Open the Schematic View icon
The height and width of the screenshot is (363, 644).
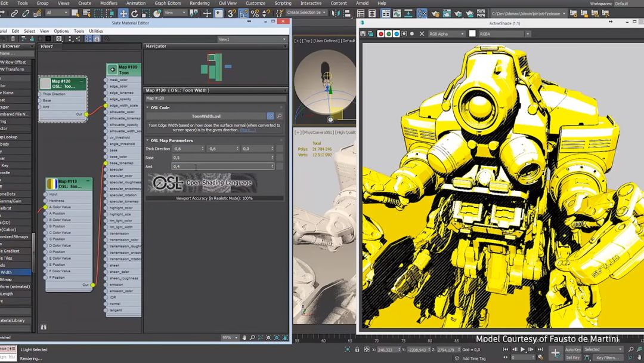pyautogui.click(x=408, y=14)
